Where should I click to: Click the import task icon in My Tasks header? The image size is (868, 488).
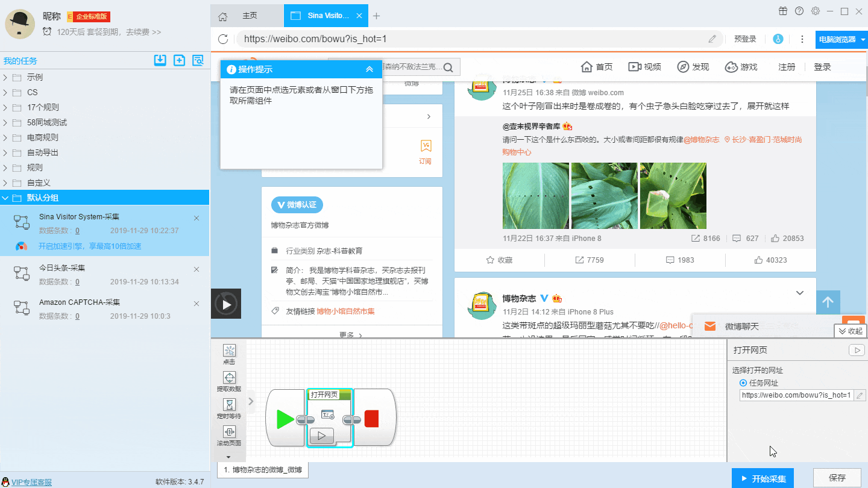point(160,60)
